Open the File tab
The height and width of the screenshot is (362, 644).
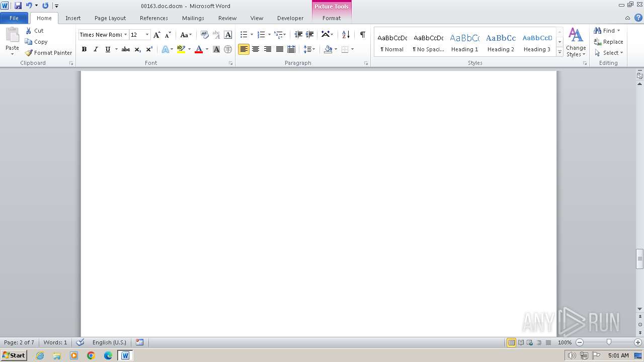[14, 18]
